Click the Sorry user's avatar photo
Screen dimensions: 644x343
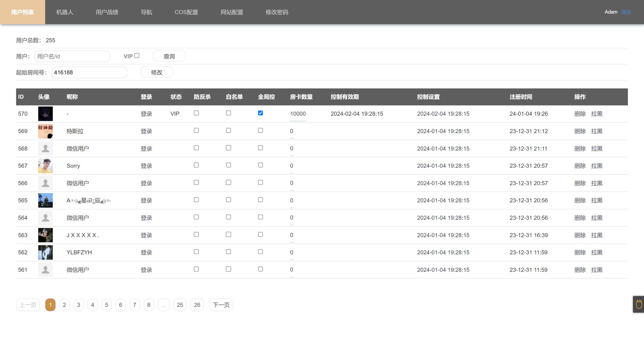coord(45,166)
